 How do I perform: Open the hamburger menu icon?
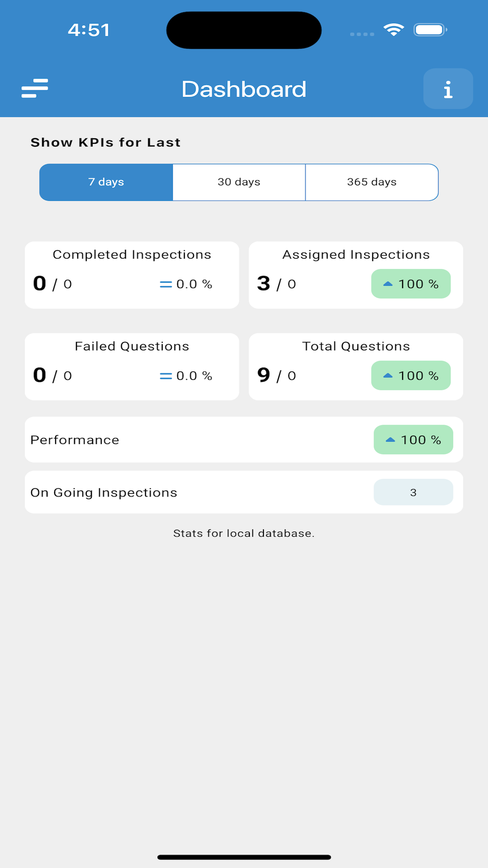pyautogui.click(x=35, y=88)
